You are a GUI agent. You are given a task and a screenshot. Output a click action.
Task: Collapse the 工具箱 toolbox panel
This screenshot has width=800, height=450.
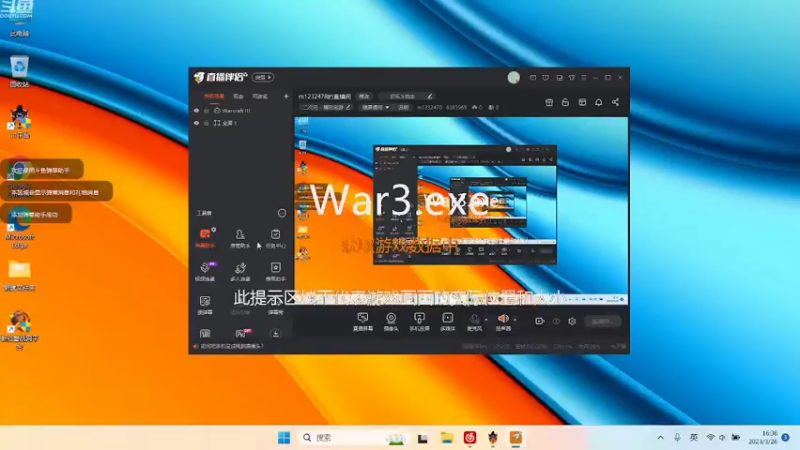pos(282,213)
